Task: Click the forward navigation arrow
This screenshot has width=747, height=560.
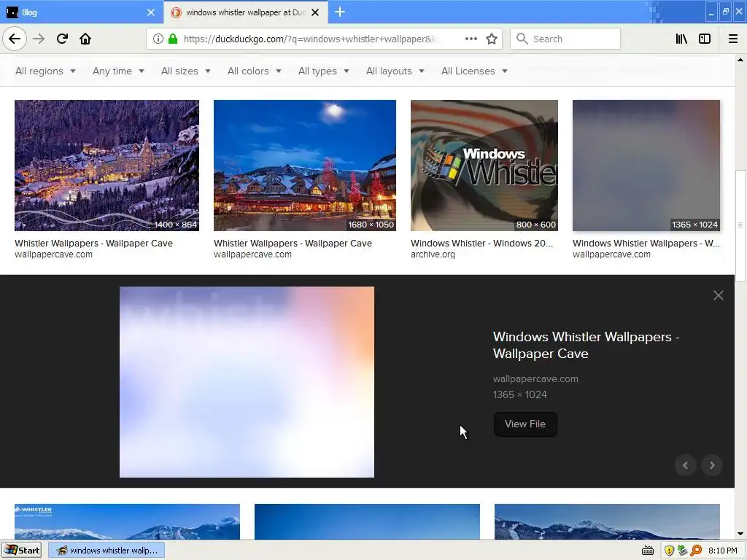Action: 39,39
